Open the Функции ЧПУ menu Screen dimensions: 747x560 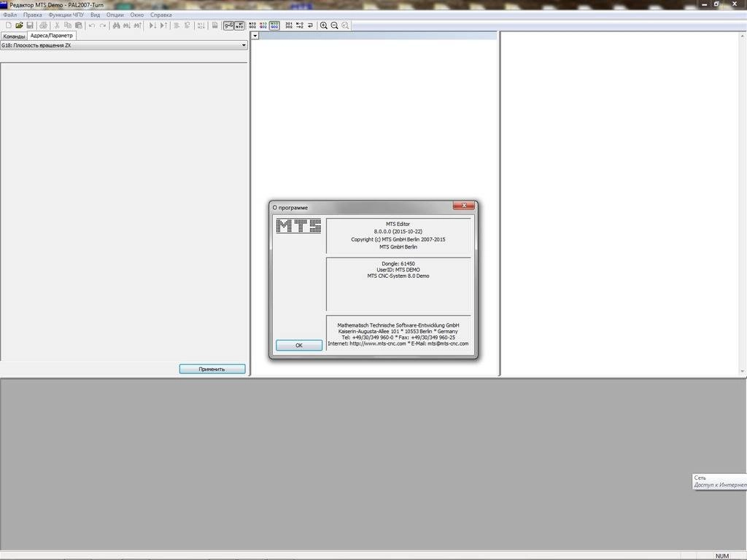pyautogui.click(x=66, y=15)
